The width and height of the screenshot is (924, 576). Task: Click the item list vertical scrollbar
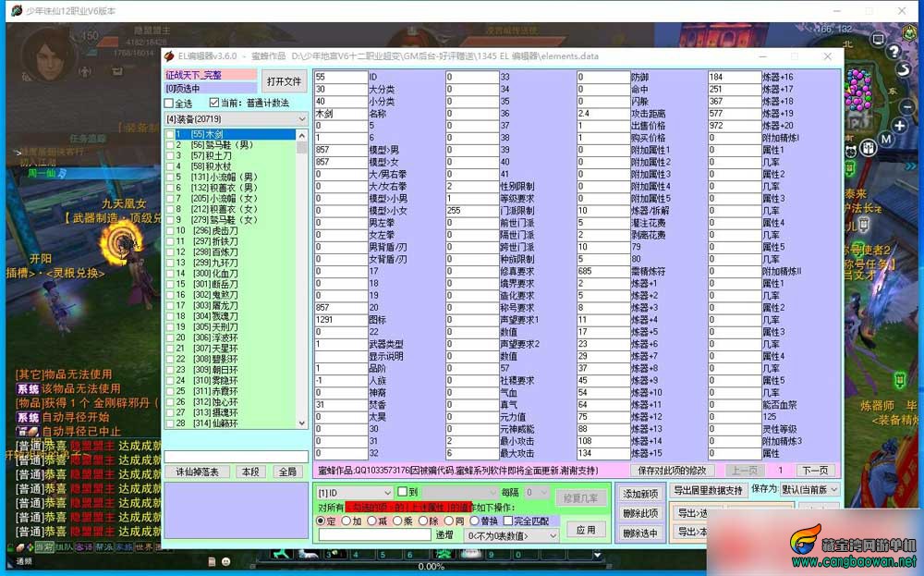pos(302,279)
